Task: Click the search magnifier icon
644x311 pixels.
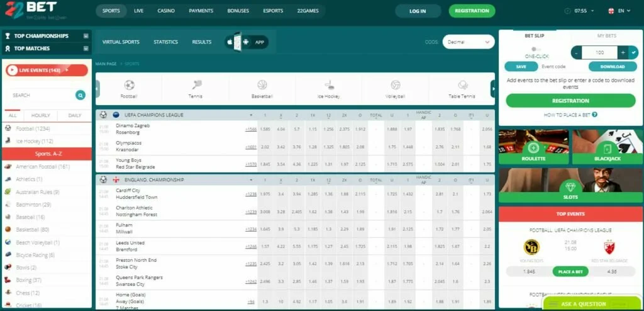Action: tap(80, 95)
